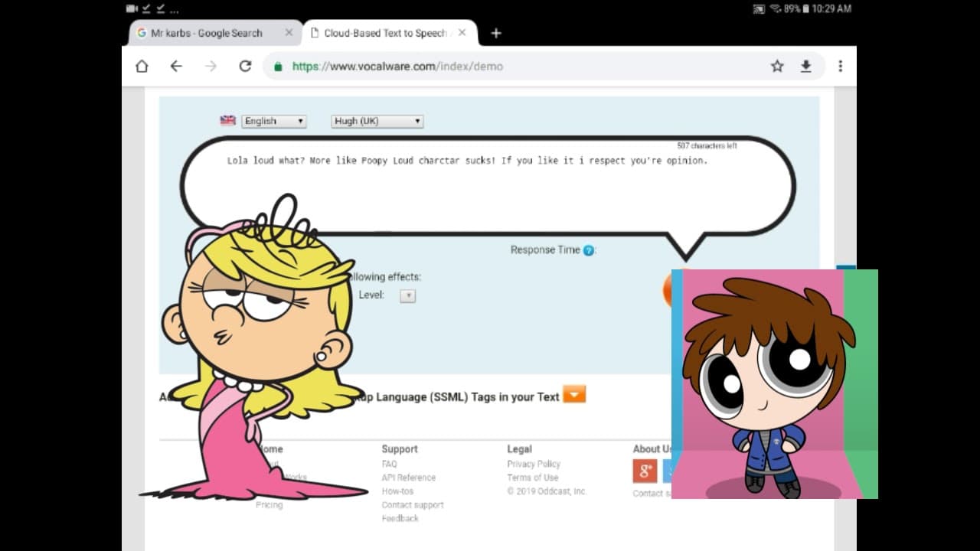Screen dimensions: 980x551
Task: Open Chrome three-dot overflow menu
Action: click(x=840, y=67)
